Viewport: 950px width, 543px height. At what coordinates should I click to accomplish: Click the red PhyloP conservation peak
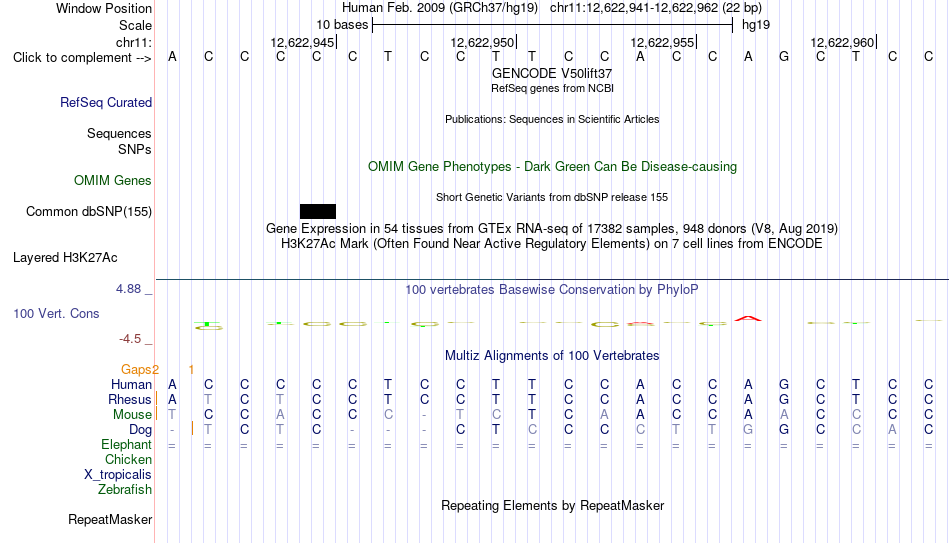pos(748,318)
